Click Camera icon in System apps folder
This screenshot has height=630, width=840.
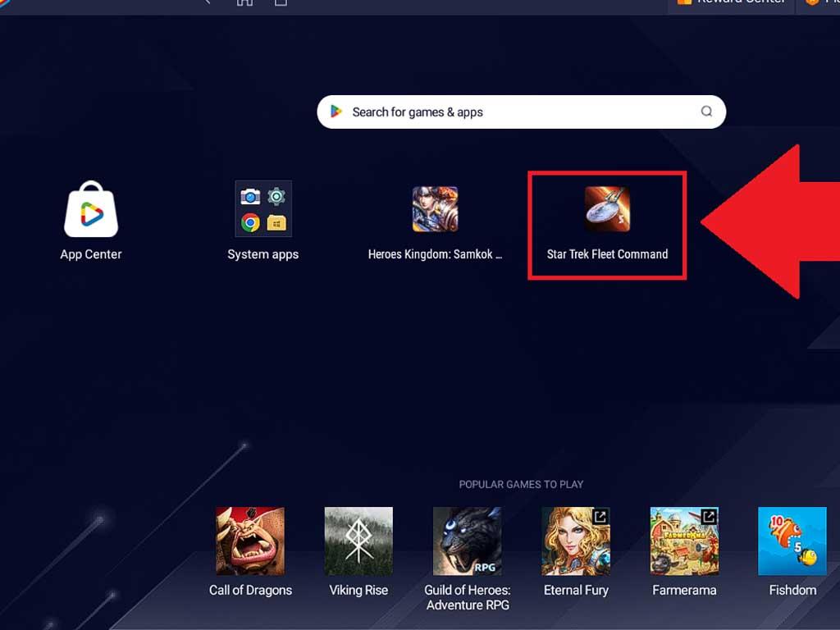251,197
